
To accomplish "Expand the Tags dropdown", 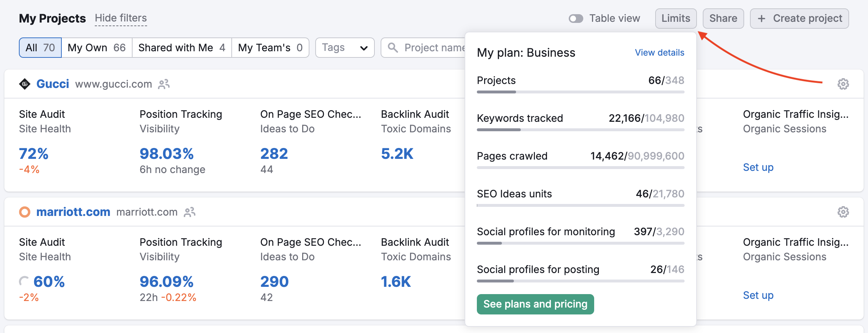I will coord(345,48).
